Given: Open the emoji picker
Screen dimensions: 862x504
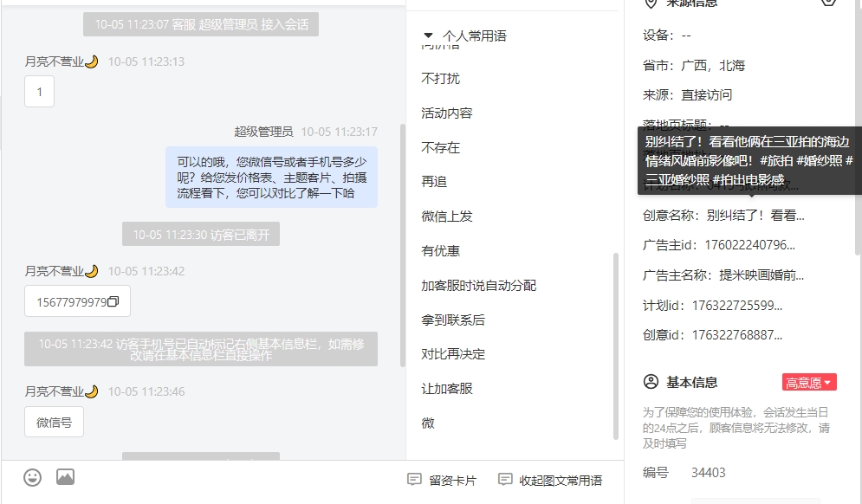Looking at the screenshot, I should point(32,477).
